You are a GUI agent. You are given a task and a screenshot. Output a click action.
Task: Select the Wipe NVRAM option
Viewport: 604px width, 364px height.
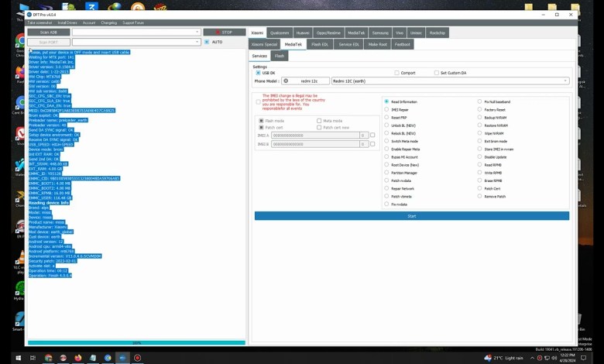click(479, 133)
